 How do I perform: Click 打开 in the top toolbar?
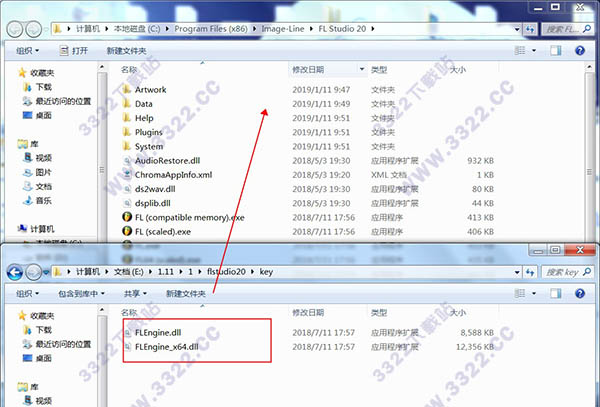coord(74,50)
